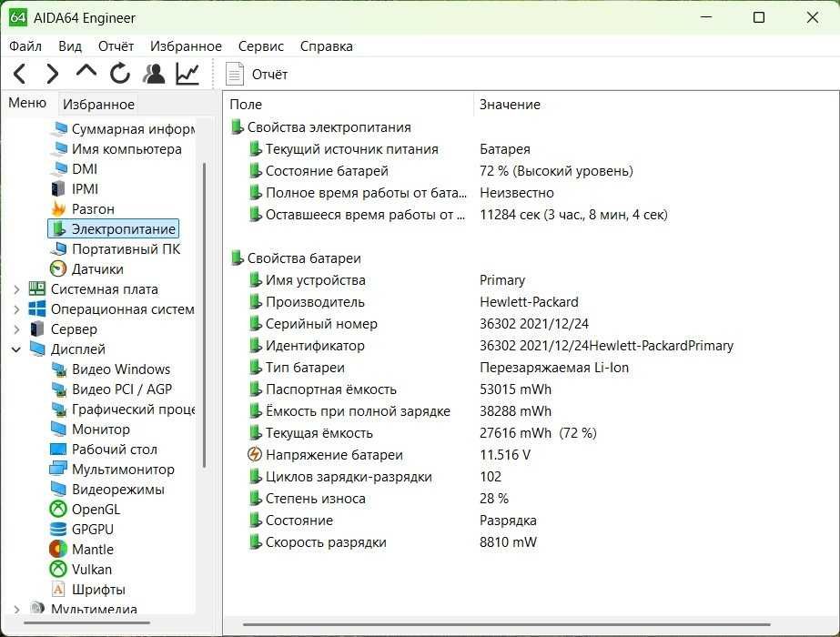Select the Напряжение батареи row
The width and height of the screenshot is (840, 637).
click(333, 455)
